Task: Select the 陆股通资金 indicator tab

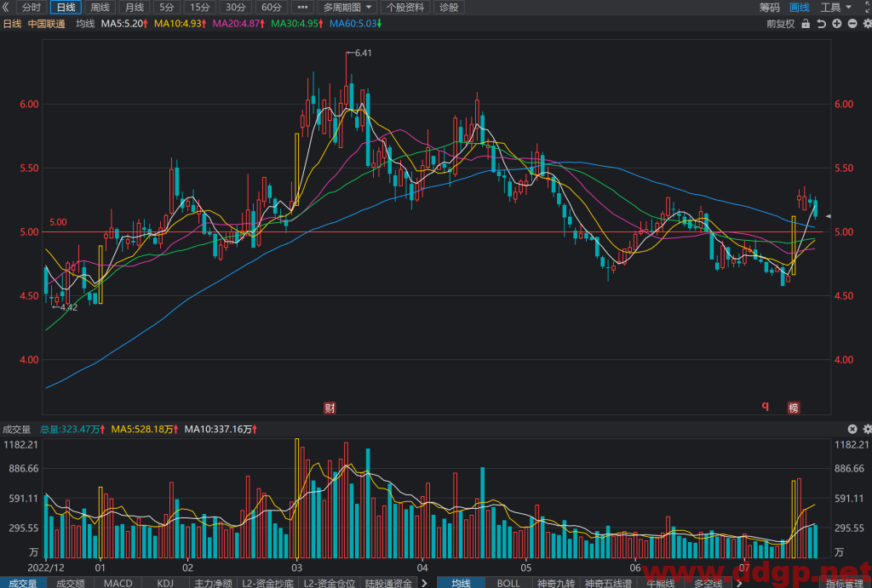Action: tap(388, 583)
